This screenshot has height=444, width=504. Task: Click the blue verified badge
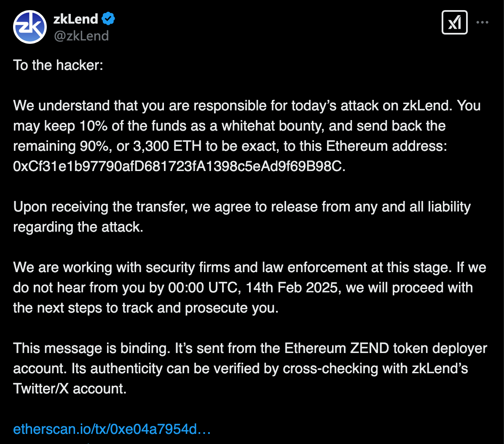click(108, 19)
